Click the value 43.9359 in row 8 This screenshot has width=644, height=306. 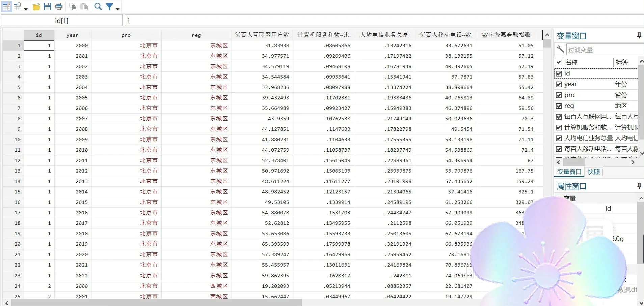(262, 119)
